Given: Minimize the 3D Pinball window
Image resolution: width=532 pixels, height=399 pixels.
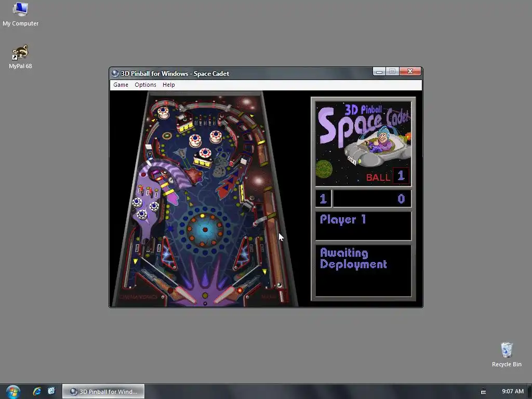Looking at the screenshot, I should [x=379, y=71].
